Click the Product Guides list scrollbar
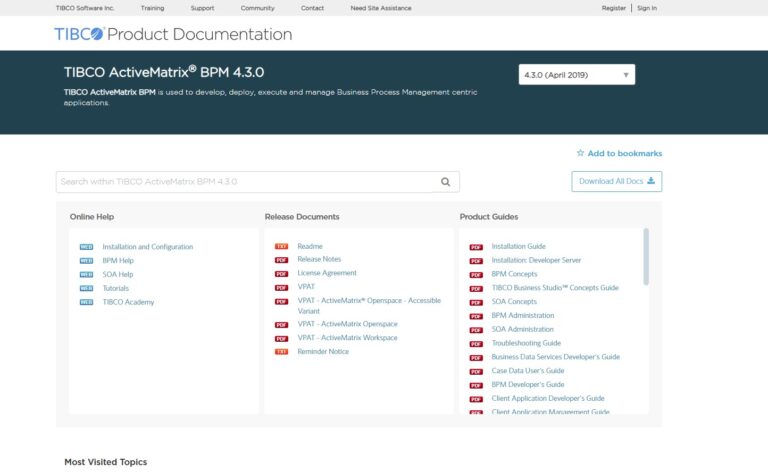Image resolution: width=768 pixels, height=472 pixels. tap(646, 257)
